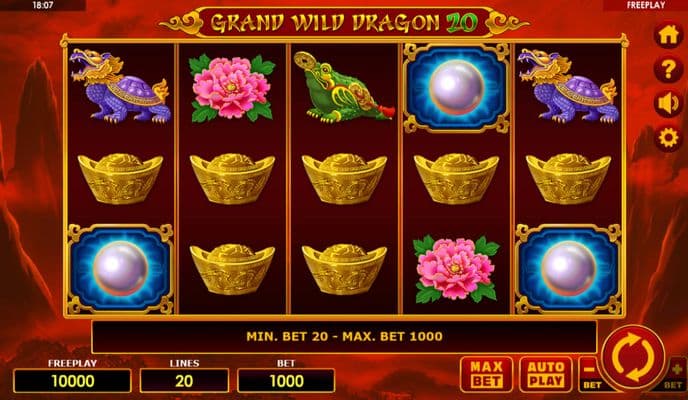Open the help question mark icon

click(668, 69)
